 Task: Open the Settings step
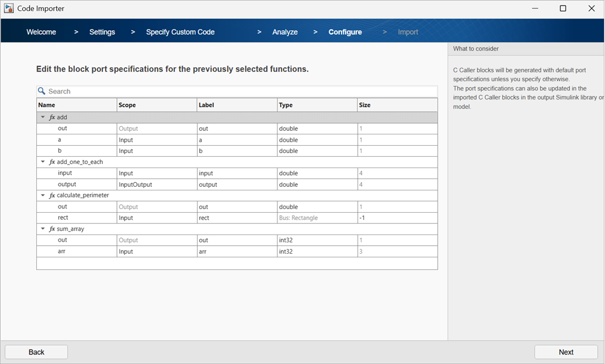(101, 31)
